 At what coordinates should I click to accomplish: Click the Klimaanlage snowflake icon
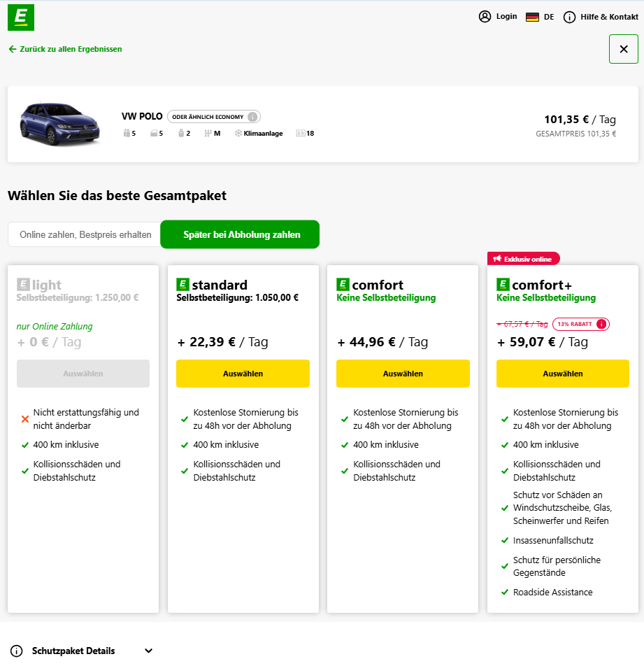coord(238,134)
